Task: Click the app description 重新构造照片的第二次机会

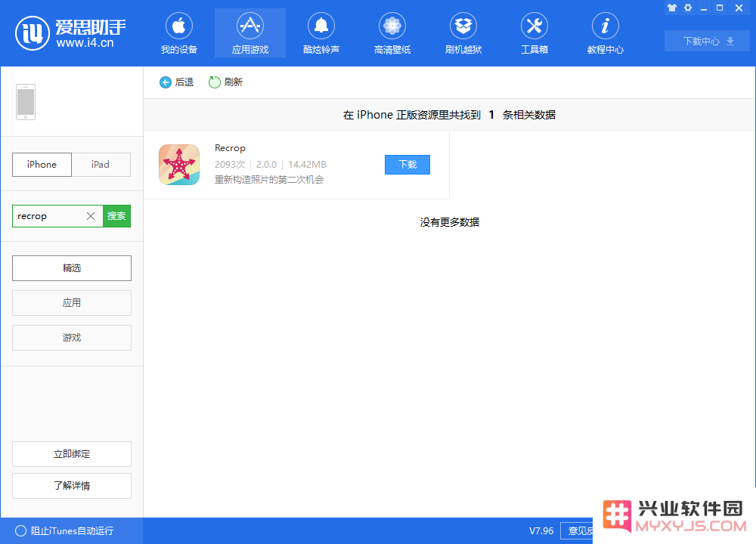Action: tap(269, 180)
